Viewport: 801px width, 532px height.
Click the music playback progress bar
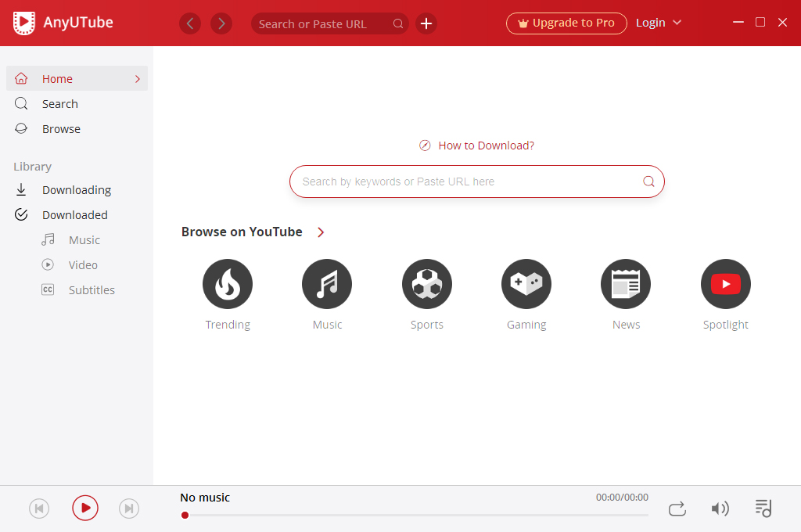(x=415, y=515)
